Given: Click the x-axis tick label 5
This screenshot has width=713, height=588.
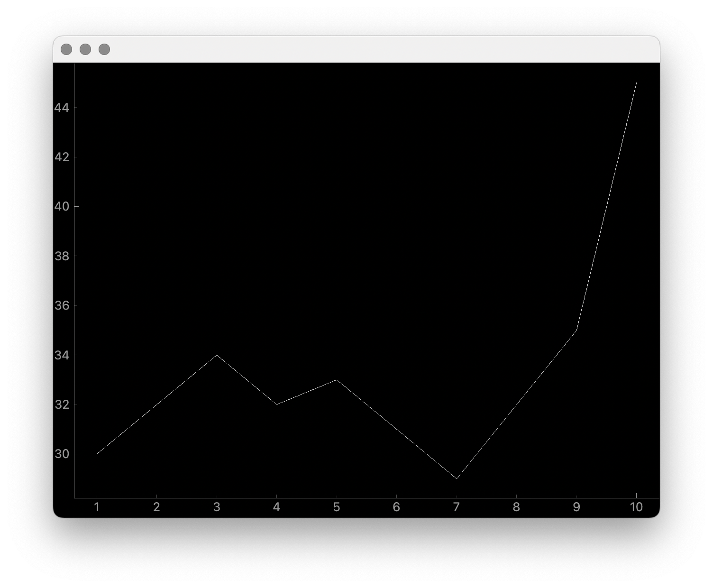Looking at the screenshot, I should (337, 507).
